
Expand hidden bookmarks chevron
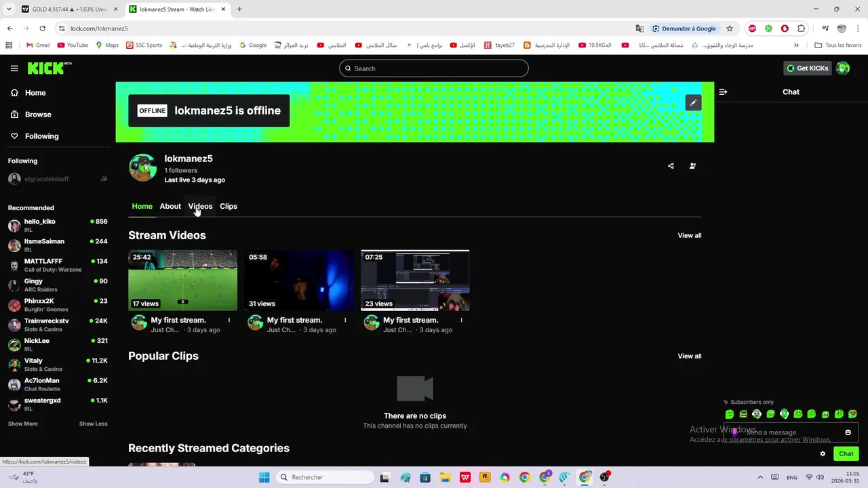796,45
